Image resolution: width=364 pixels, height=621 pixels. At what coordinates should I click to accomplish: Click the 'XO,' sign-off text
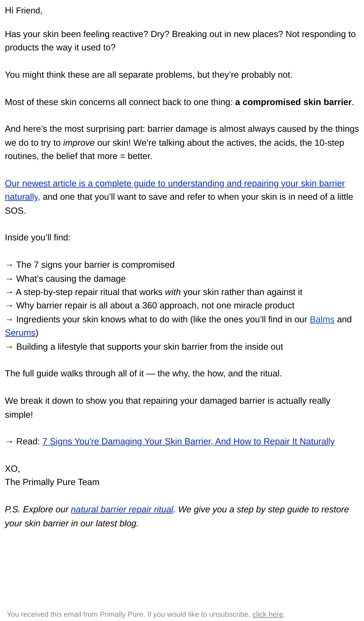coord(12,469)
